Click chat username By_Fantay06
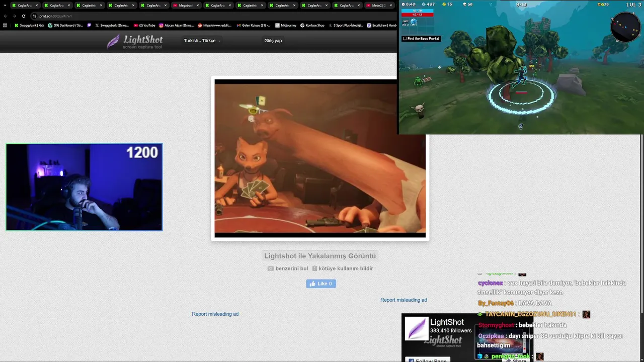 (496, 303)
